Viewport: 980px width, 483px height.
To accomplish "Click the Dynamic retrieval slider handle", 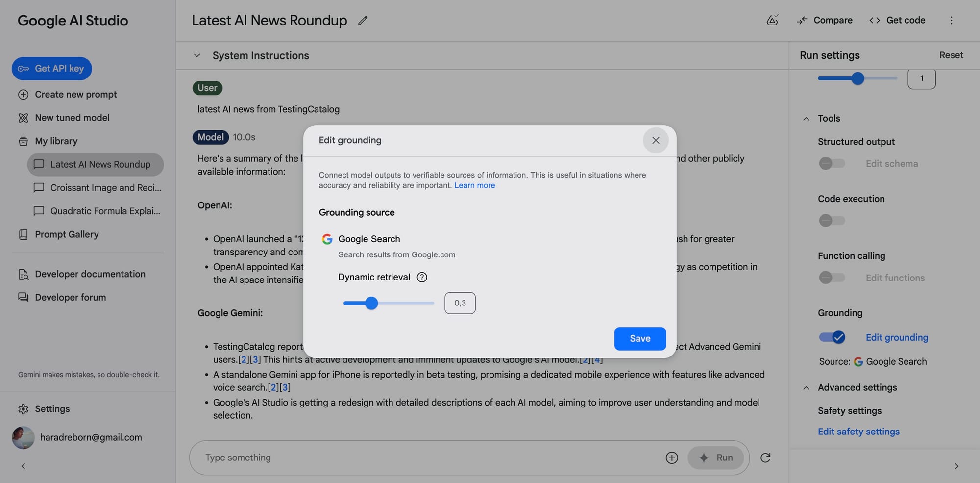I will coord(371,303).
